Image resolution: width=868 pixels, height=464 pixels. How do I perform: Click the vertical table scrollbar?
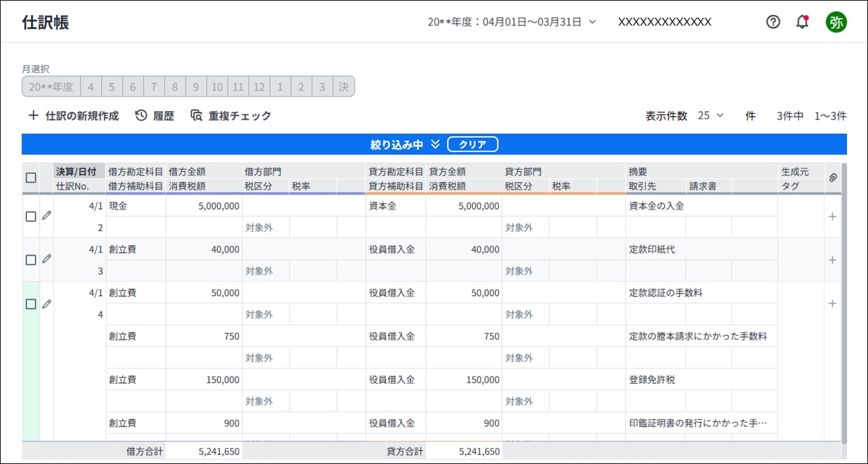pyautogui.click(x=844, y=302)
